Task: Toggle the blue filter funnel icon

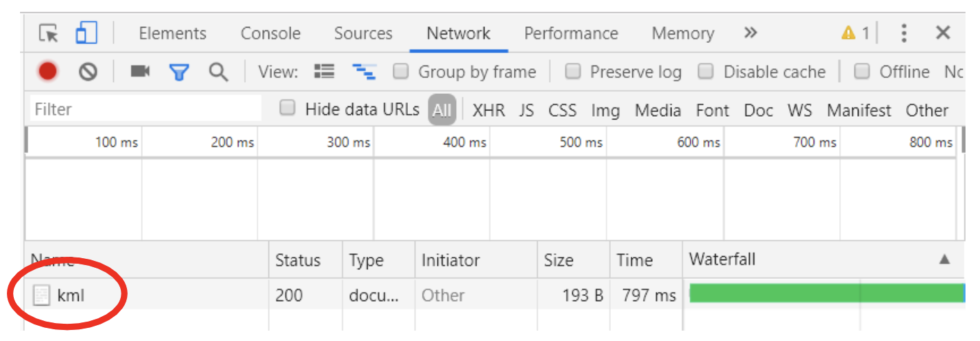Action: click(179, 71)
